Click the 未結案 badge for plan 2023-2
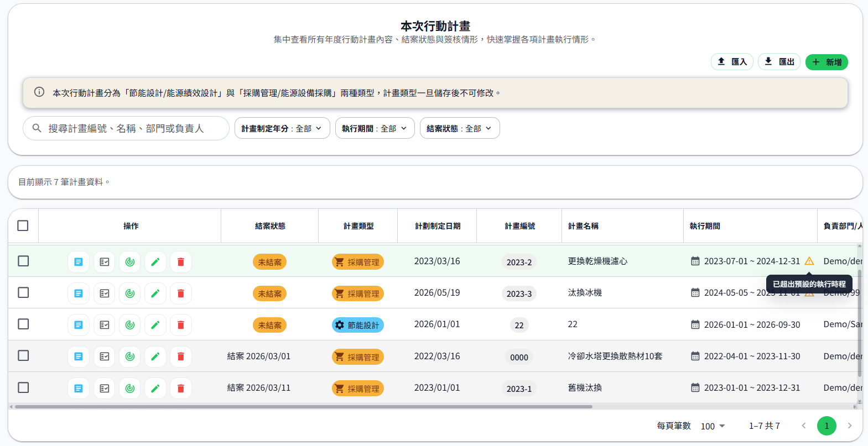The height and width of the screenshot is (446, 868). 270,262
